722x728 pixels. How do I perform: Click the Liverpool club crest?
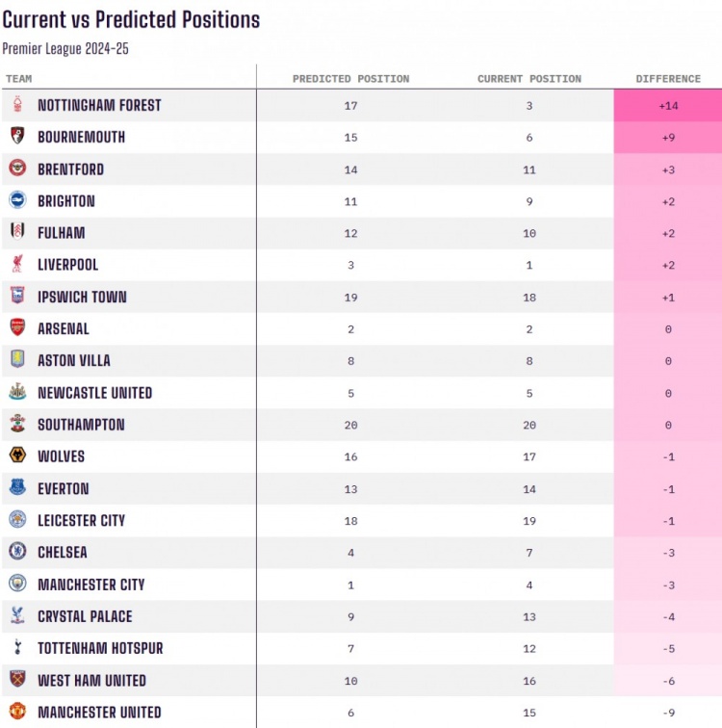[x=17, y=264]
